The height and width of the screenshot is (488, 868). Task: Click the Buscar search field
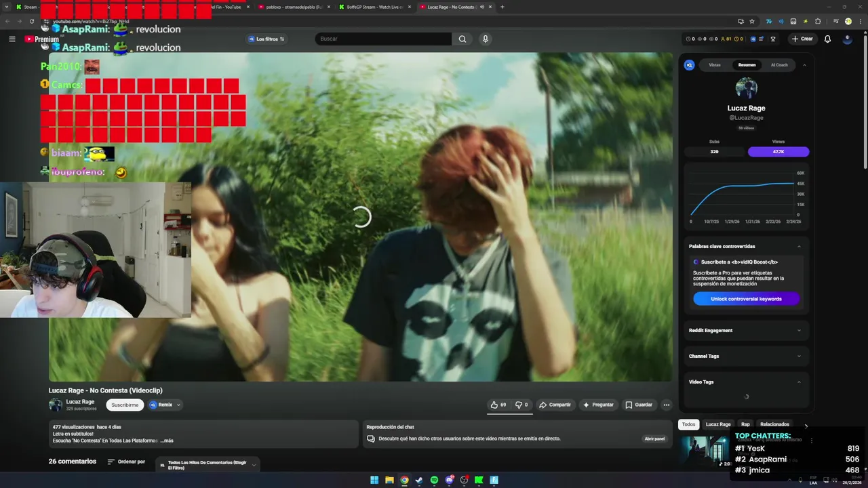point(383,39)
